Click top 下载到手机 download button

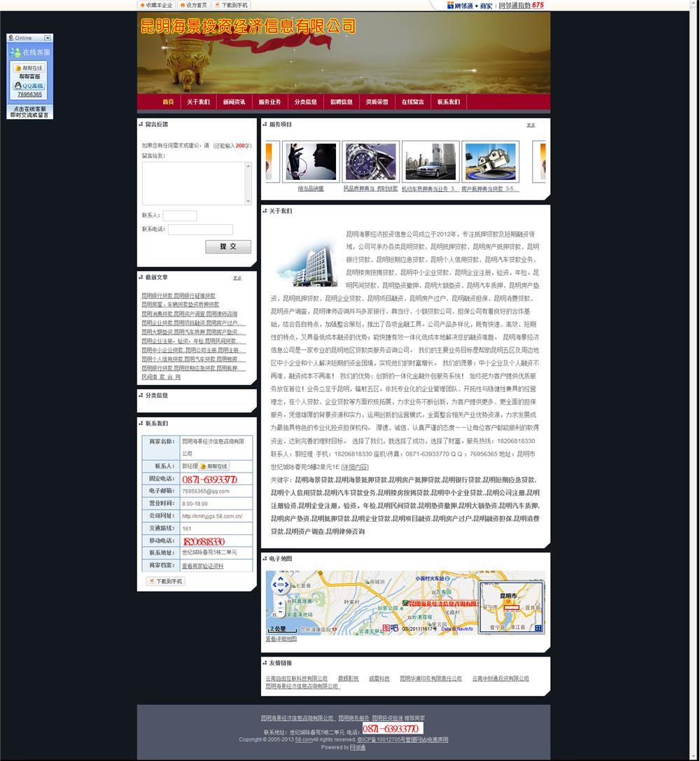click(x=231, y=5)
